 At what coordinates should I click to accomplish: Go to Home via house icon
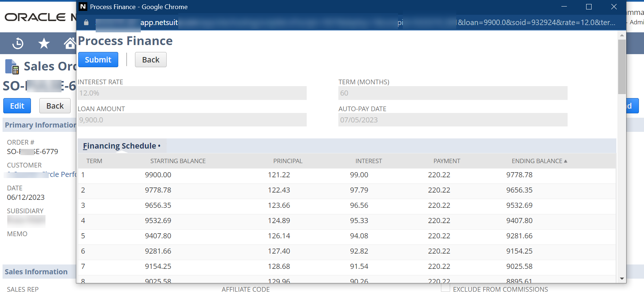tap(69, 44)
